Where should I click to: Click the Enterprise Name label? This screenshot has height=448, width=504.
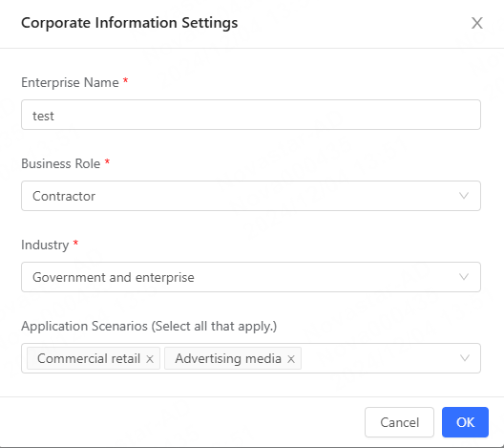coord(70,83)
